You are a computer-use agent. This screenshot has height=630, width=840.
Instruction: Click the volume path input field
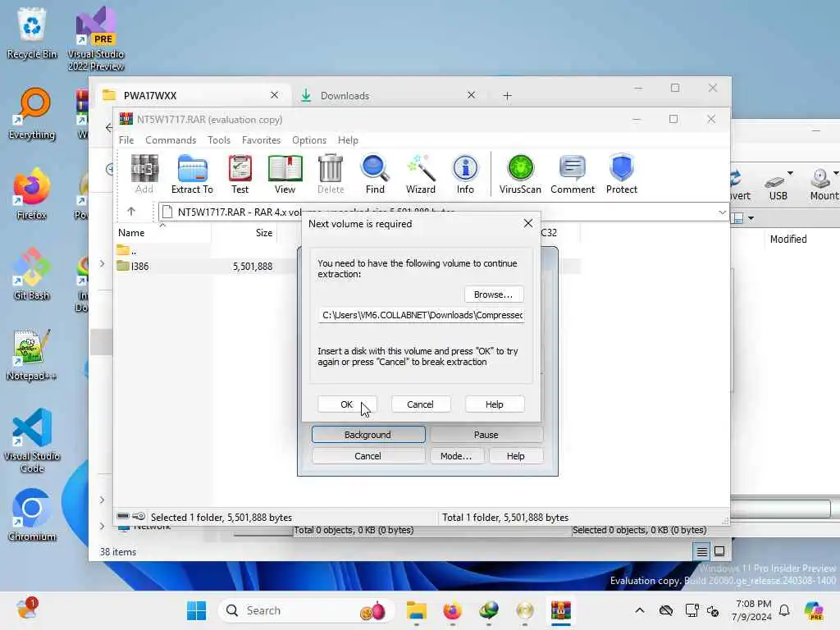pos(421,315)
